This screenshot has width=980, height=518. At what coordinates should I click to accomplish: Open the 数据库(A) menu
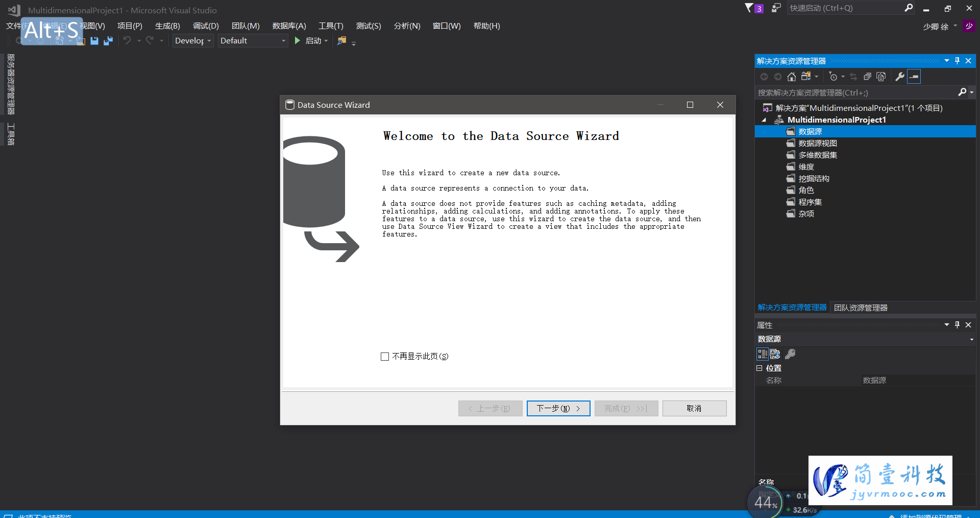click(x=289, y=26)
